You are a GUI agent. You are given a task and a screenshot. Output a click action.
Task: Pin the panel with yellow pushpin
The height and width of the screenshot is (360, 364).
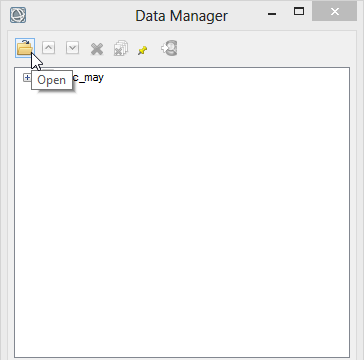coord(143,51)
